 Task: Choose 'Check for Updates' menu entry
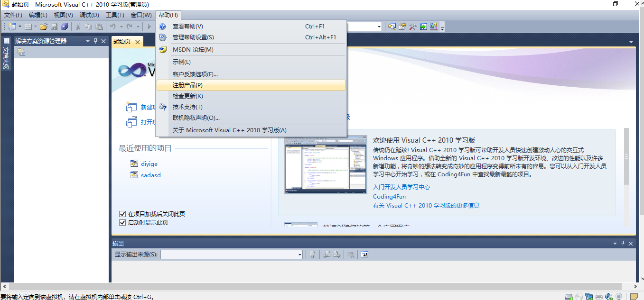251,96
